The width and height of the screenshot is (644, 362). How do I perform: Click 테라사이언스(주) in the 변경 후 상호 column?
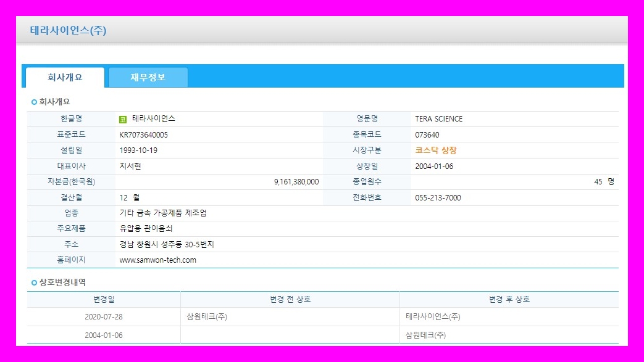coord(433,316)
